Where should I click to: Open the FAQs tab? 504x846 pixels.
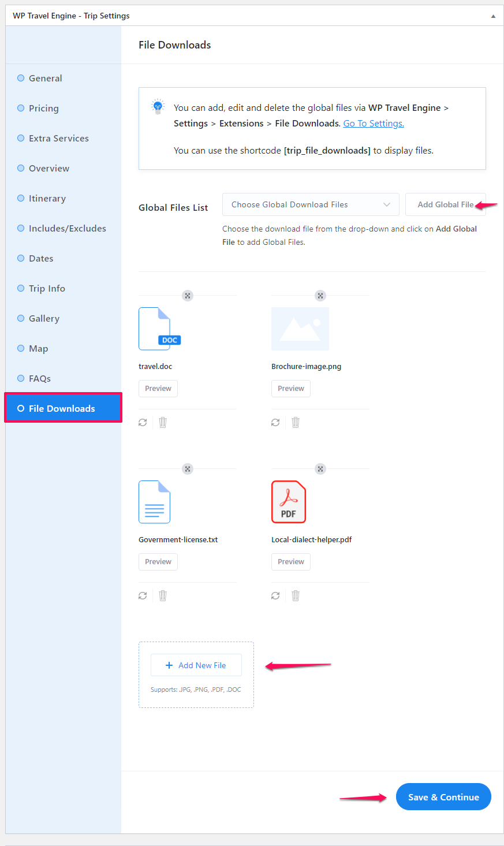point(64,379)
